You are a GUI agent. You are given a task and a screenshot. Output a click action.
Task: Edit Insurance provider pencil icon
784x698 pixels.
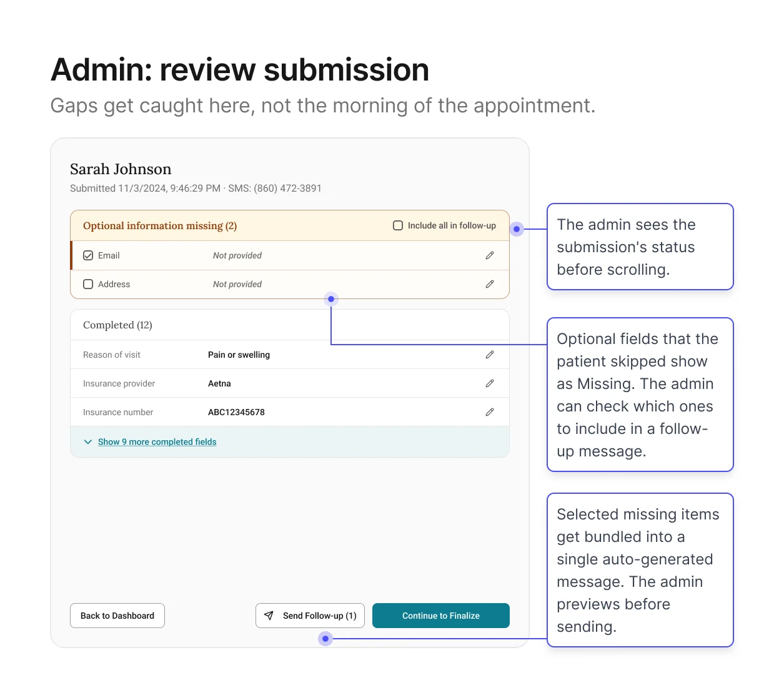(x=490, y=383)
